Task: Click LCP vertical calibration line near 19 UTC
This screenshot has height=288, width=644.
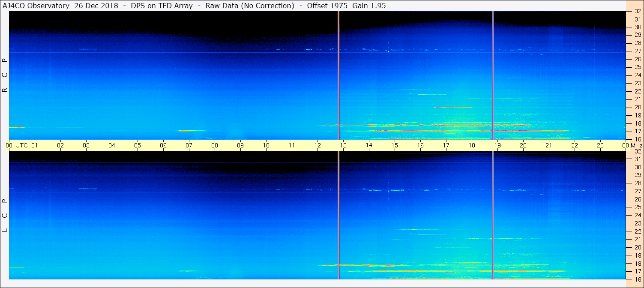Action: point(493,215)
